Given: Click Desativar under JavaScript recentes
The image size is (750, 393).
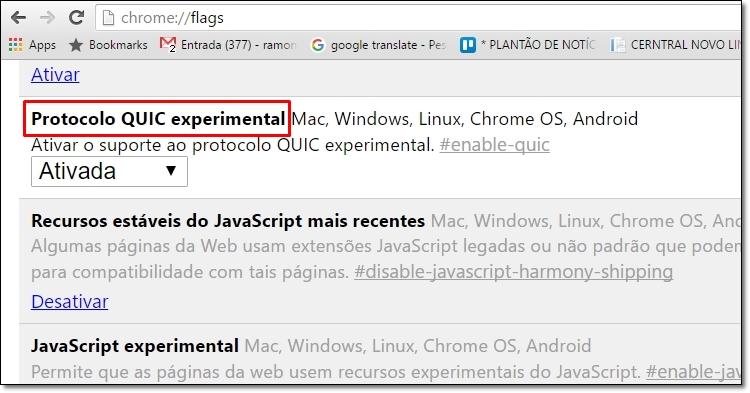Looking at the screenshot, I should 70,302.
